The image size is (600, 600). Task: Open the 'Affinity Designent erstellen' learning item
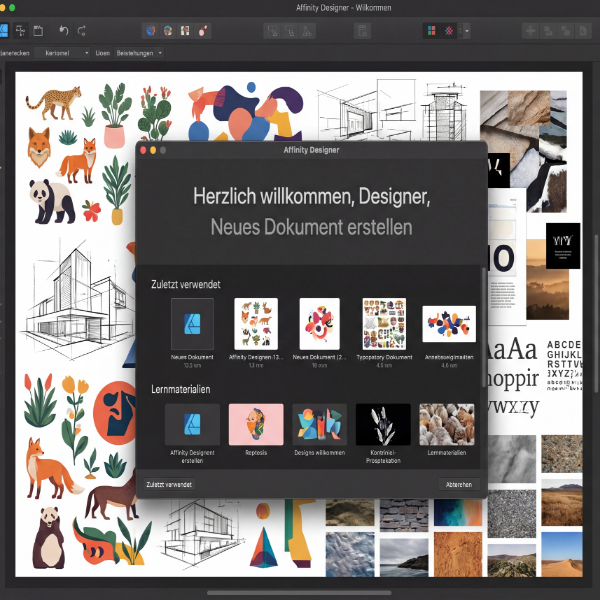pyautogui.click(x=192, y=424)
